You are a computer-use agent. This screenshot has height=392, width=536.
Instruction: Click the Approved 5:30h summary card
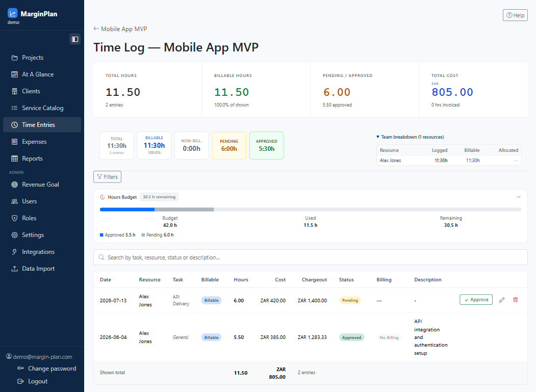point(267,146)
